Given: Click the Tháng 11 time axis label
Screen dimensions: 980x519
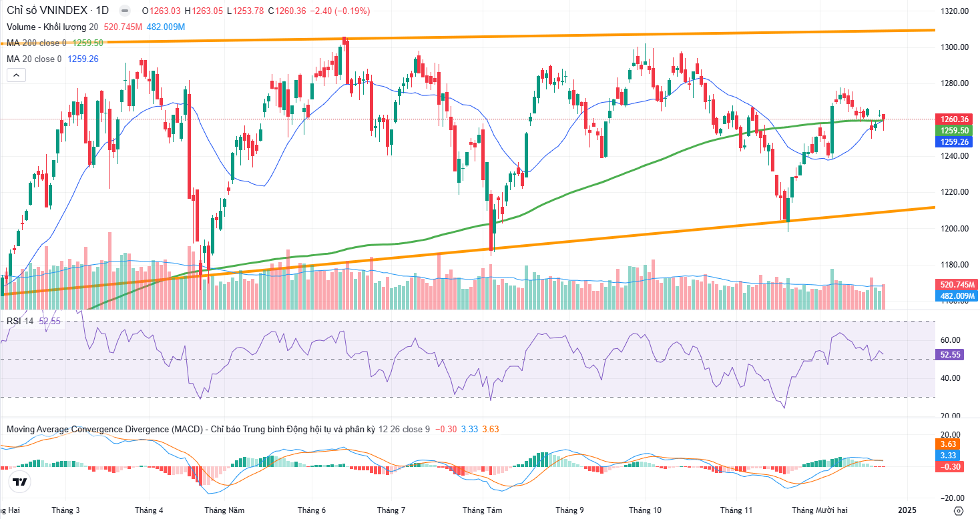Looking at the screenshot, I should (x=736, y=510).
